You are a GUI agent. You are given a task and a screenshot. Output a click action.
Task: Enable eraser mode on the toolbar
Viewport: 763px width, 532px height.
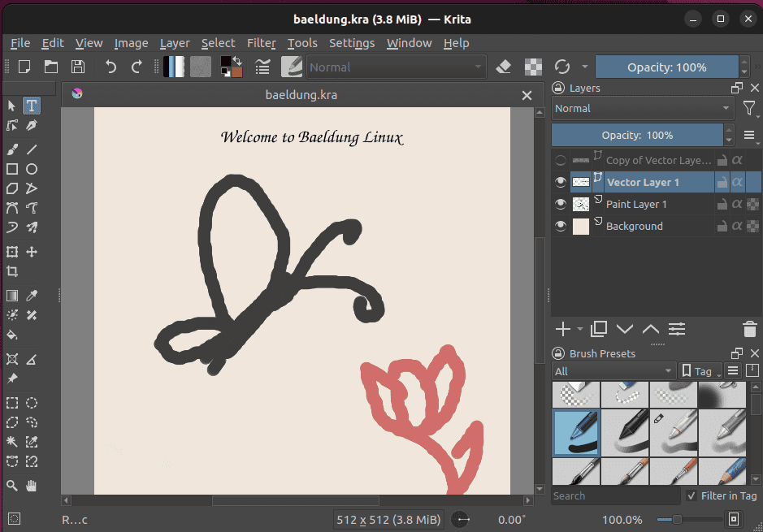503,67
